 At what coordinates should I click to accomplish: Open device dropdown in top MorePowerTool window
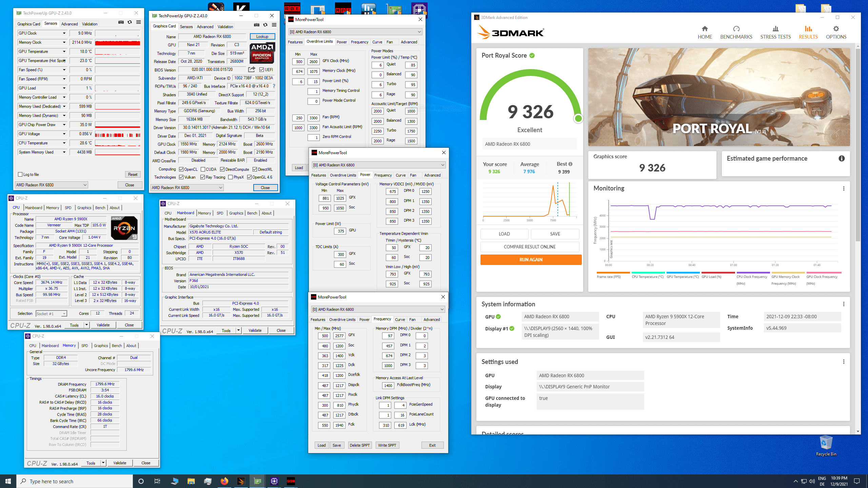pos(355,32)
